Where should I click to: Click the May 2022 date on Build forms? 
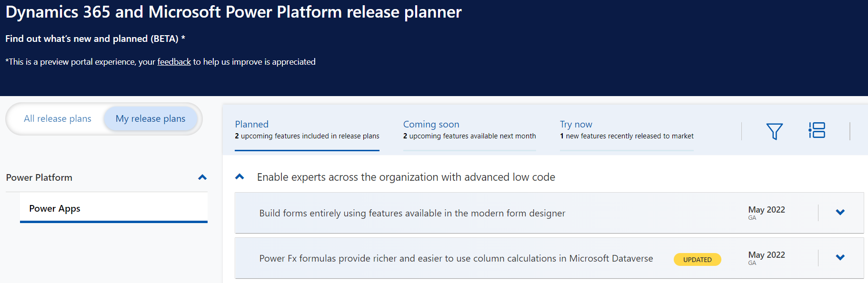[766, 210]
